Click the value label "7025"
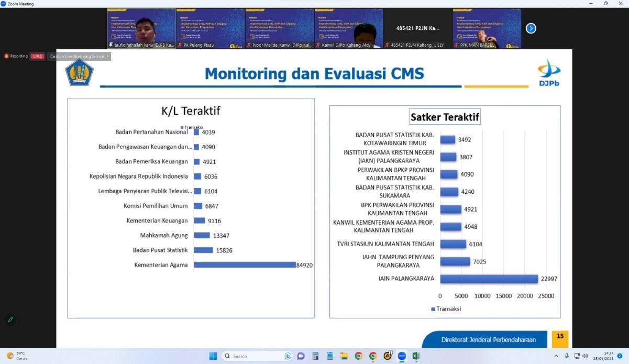The width and height of the screenshot is (629, 364). tap(479, 261)
